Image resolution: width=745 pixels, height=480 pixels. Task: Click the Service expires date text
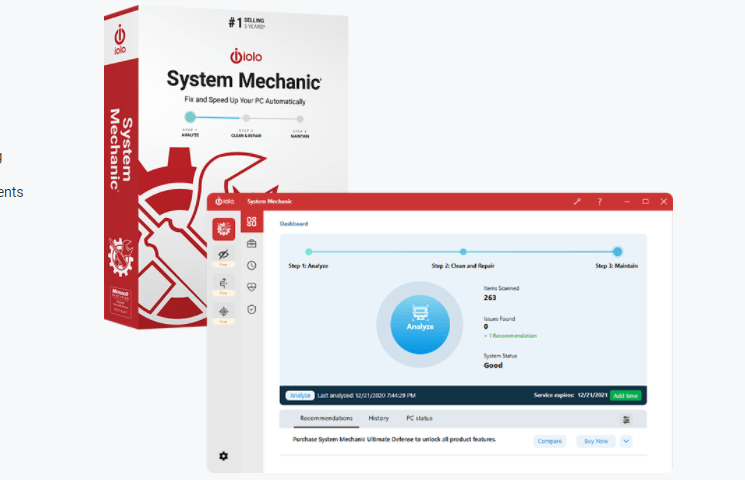pos(571,395)
